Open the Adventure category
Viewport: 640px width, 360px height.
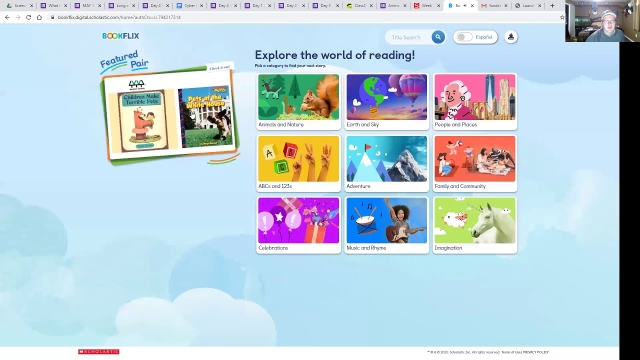pyautogui.click(x=387, y=163)
